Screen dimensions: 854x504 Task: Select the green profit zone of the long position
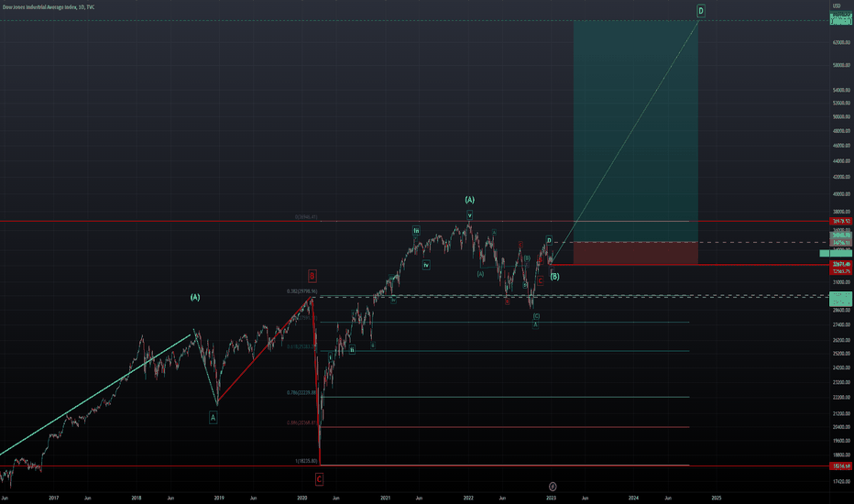(x=636, y=131)
